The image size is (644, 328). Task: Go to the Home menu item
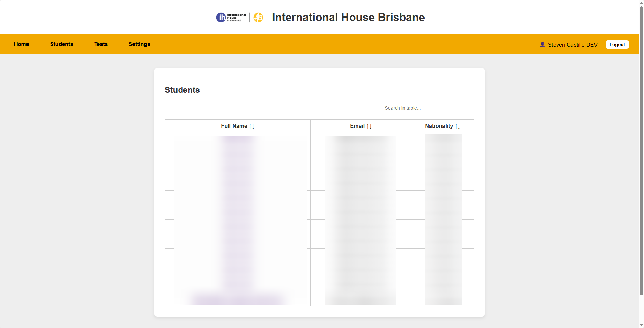[x=21, y=44]
